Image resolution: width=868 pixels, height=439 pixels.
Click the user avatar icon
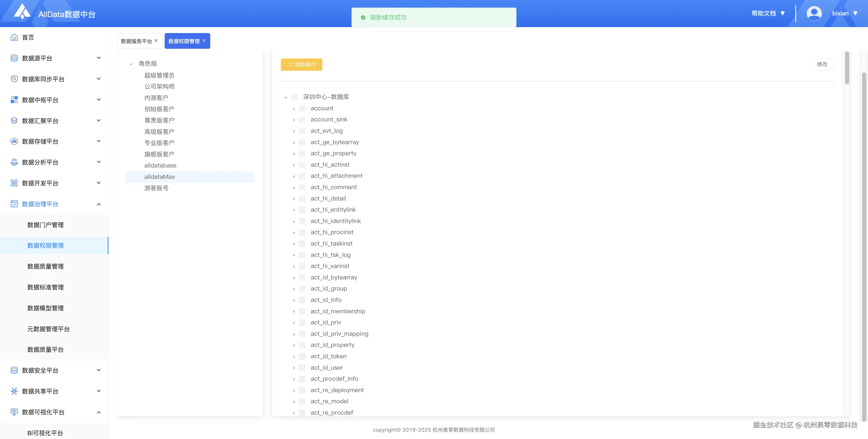[x=814, y=14]
